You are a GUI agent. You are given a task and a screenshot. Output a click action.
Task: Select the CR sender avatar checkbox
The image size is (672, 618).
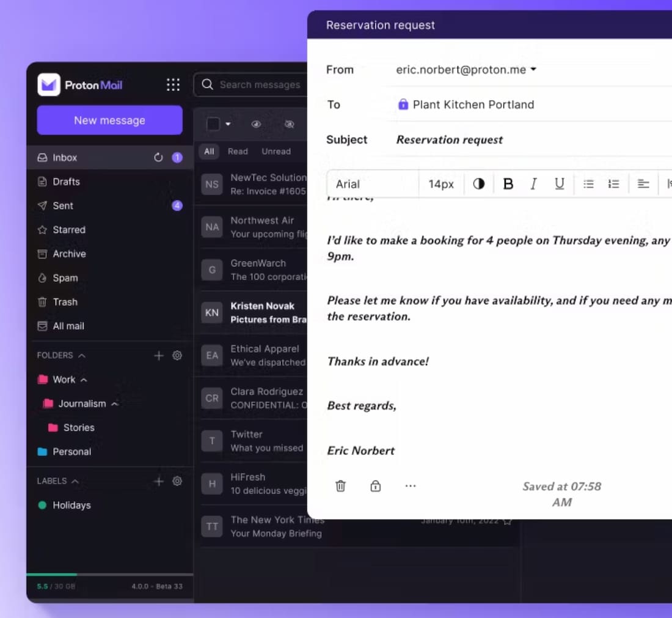[212, 398]
